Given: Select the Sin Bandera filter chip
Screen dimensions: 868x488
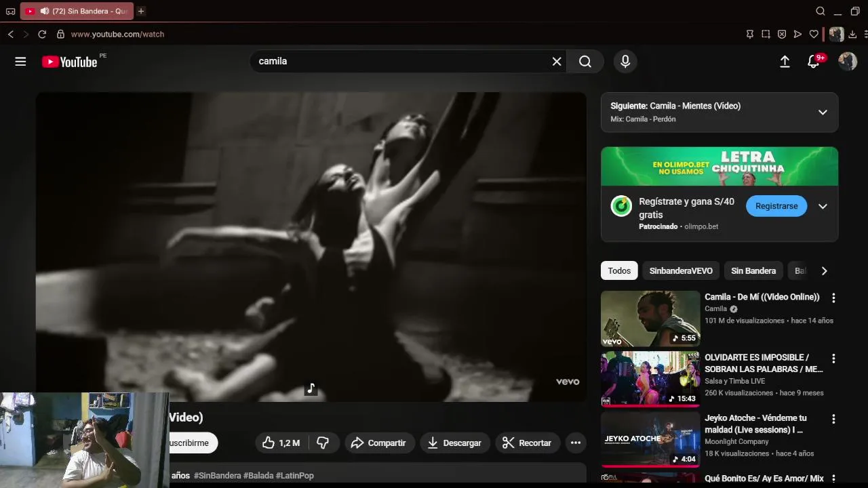Looking at the screenshot, I should (x=753, y=270).
